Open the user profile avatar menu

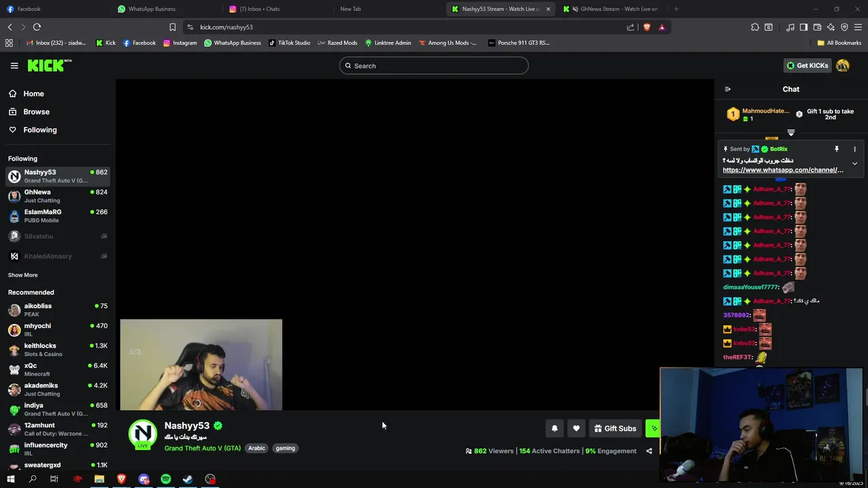[843, 66]
